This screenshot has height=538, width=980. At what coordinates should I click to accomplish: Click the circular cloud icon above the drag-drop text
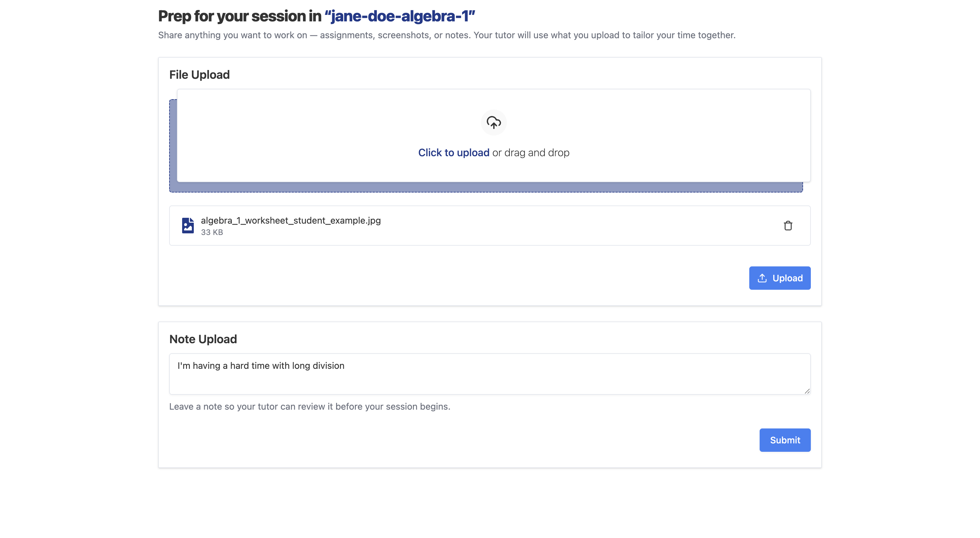click(x=494, y=123)
